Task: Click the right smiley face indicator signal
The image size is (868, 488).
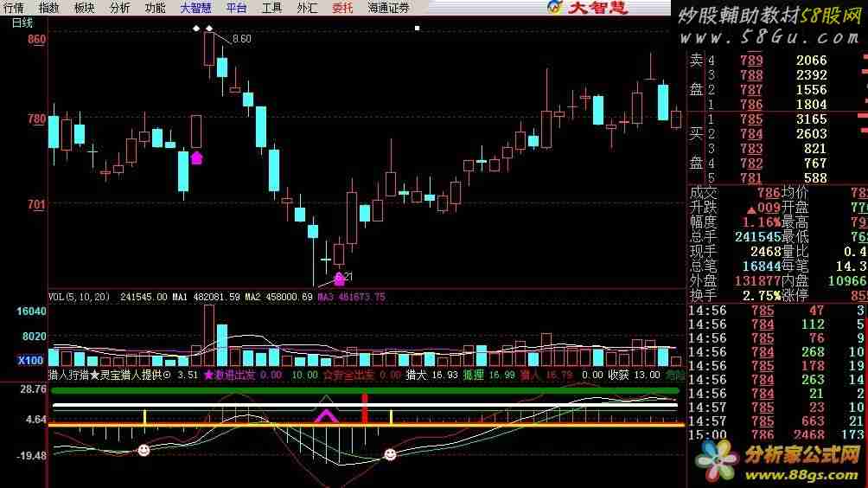Action: coord(390,454)
